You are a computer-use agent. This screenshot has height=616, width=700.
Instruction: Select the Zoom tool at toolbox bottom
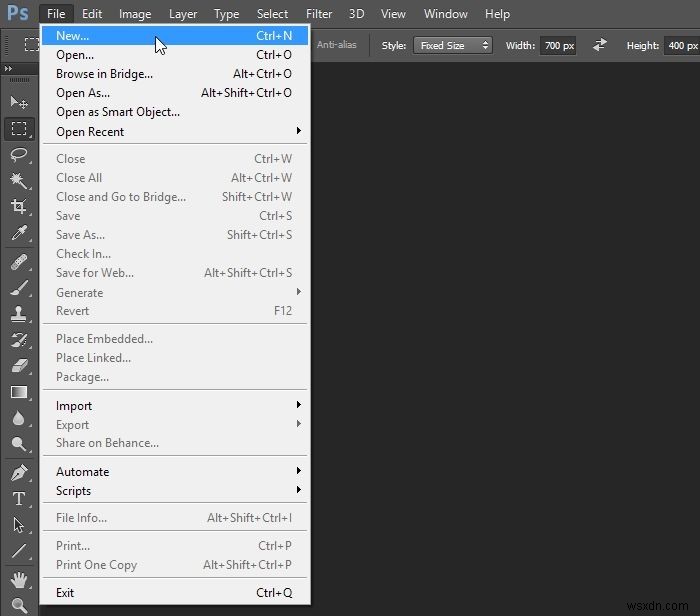19,605
